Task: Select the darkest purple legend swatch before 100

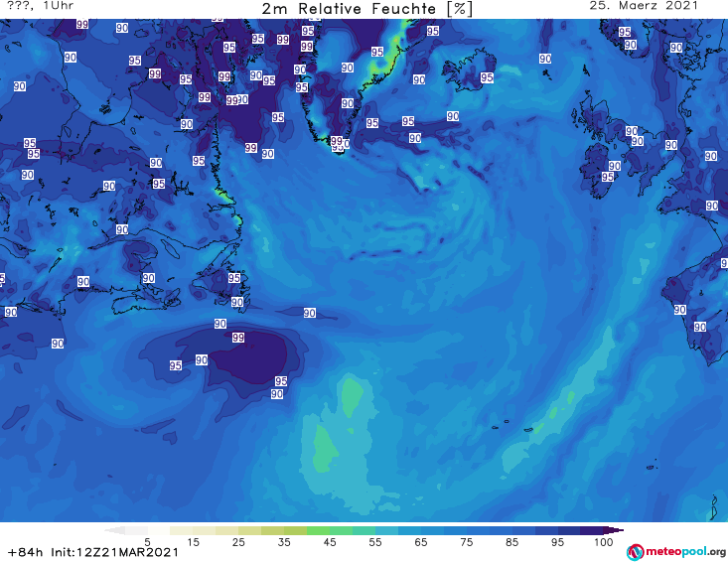Action: click(x=592, y=530)
